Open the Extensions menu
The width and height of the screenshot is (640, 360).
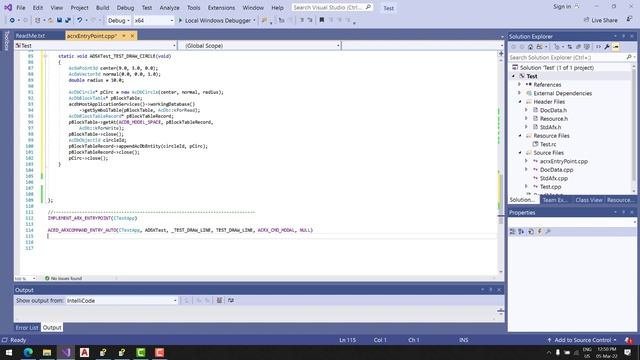tap(221, 8)
